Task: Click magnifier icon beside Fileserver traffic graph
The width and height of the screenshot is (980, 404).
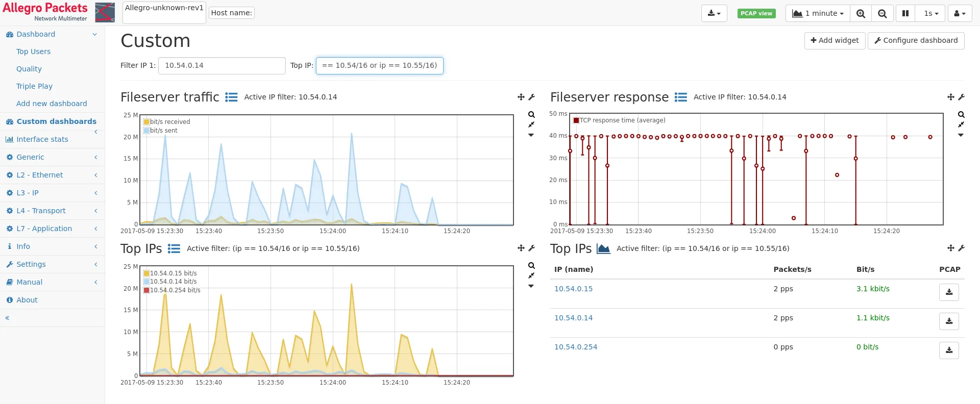Action: point(531,115)
